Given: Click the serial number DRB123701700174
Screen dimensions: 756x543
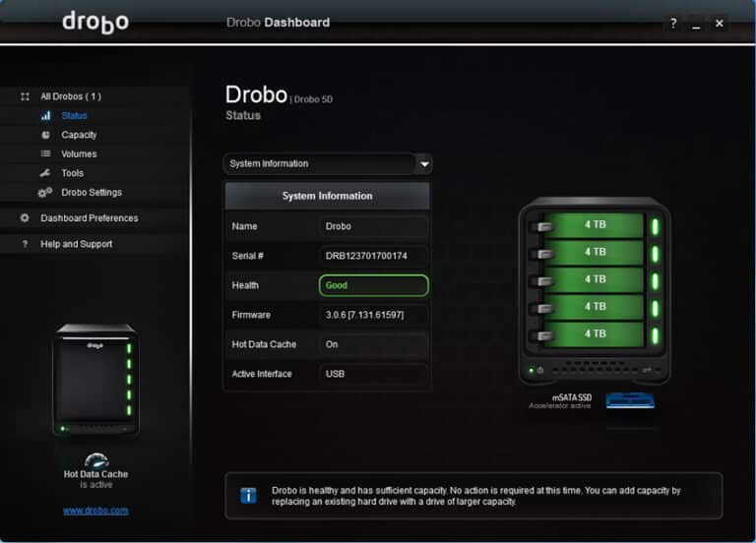Looking at the screenshot, I should 366,256.
